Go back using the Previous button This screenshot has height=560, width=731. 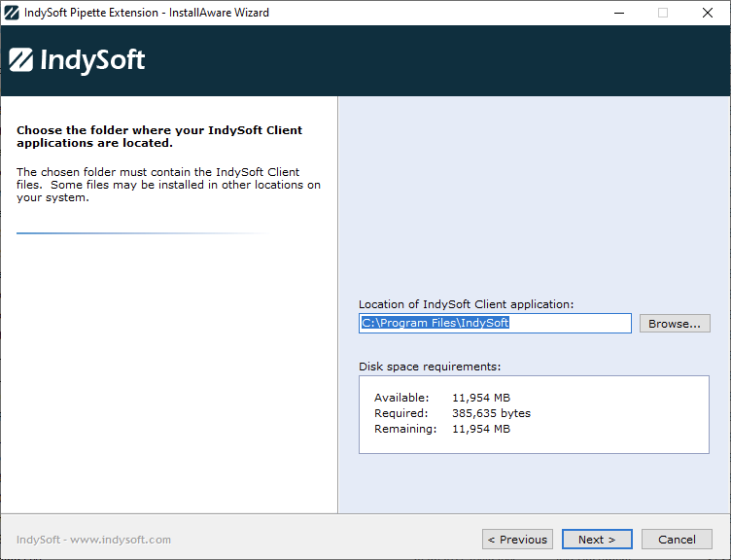tap(517, 540)
